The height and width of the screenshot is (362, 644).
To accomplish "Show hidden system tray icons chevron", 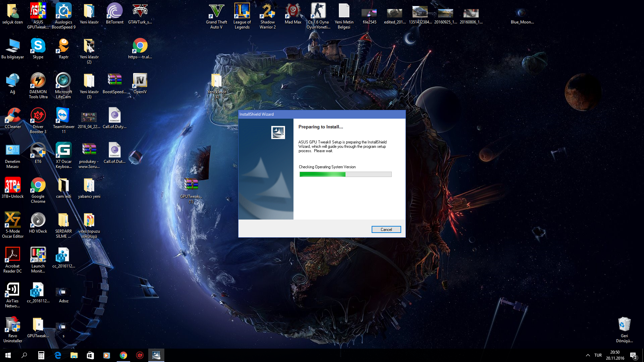I will pos(588,355).
